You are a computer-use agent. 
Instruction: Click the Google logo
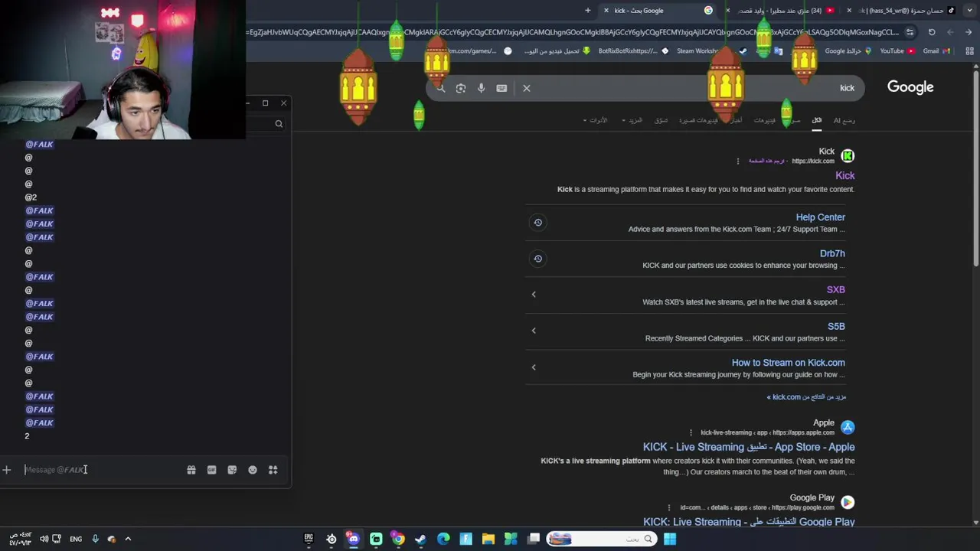coord(910,87)
